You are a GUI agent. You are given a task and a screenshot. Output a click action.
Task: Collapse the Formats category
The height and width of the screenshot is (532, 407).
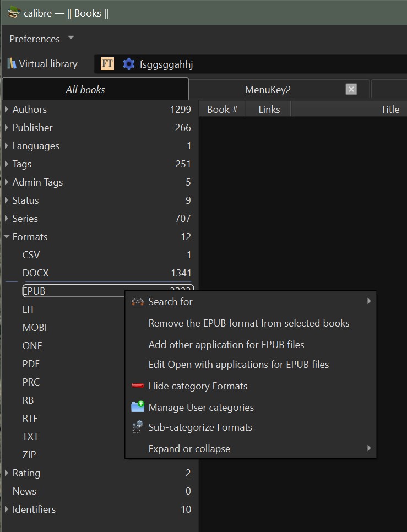7,237
